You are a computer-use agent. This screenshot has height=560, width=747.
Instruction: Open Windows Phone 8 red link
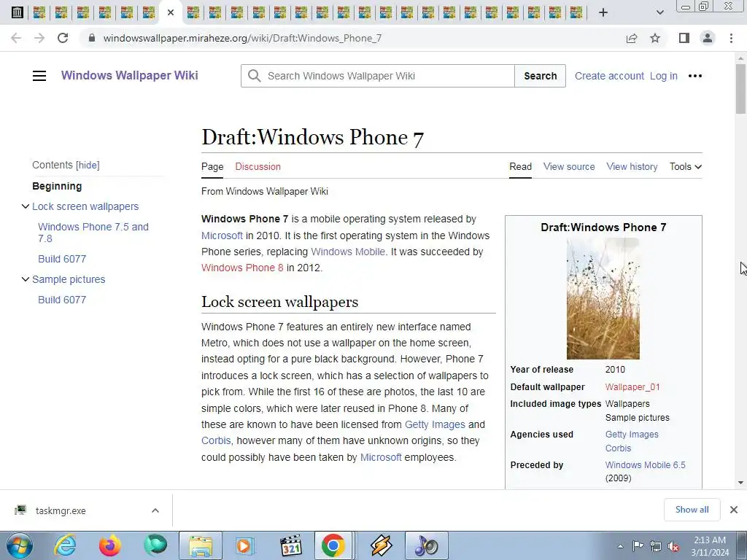(242, 268)
